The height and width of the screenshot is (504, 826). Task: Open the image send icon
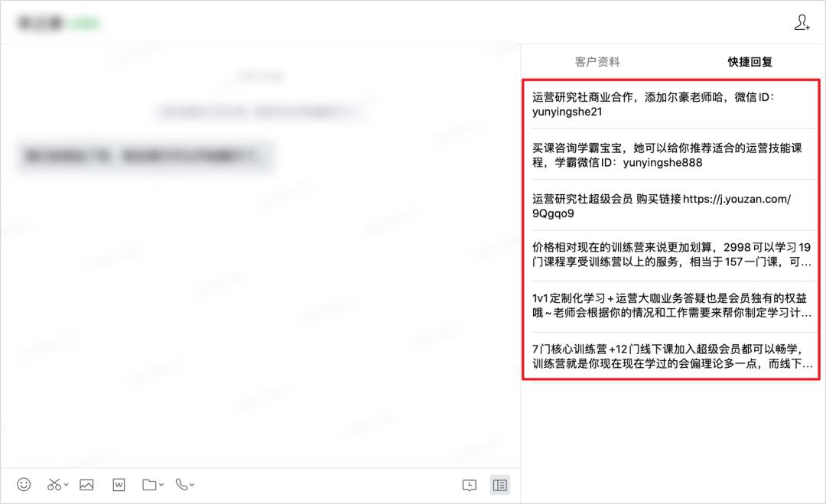(86, 485)
